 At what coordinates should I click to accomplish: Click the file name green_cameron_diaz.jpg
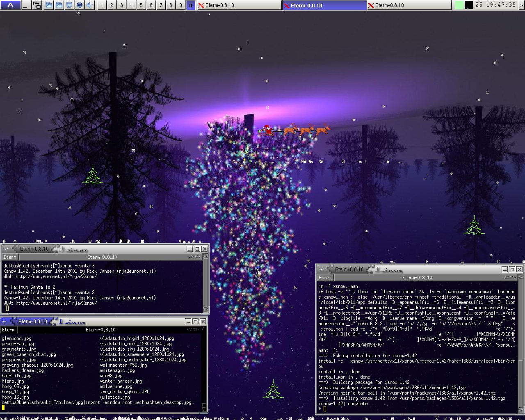29,354
